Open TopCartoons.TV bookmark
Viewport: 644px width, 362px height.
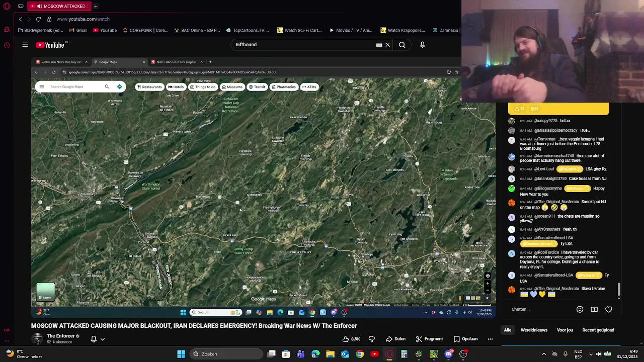[x=247, y=30]
